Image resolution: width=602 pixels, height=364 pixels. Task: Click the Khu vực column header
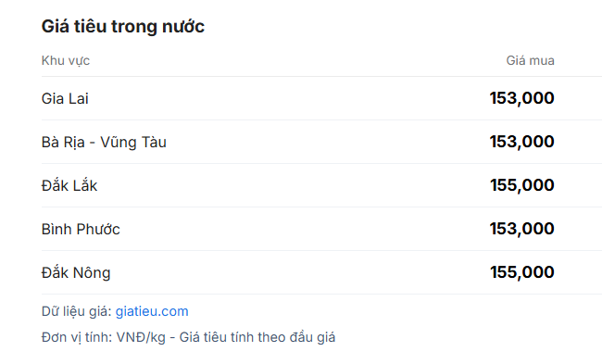tap(66, 61)
